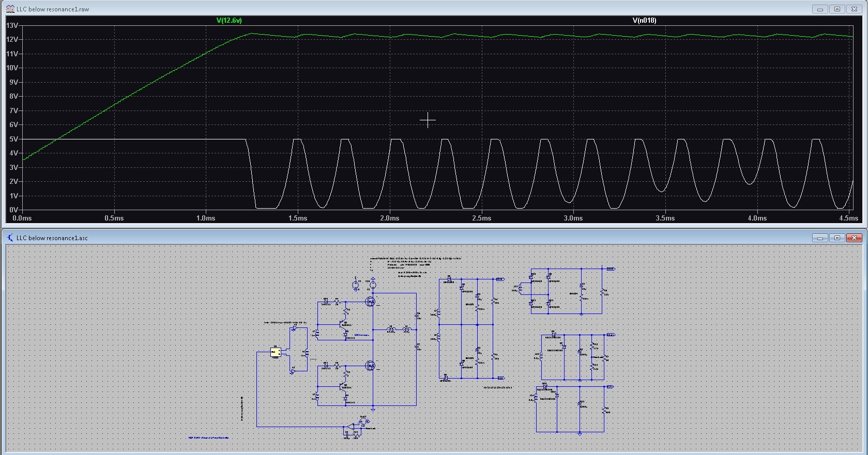
Task: Select the voltage source beside the op-amp
Action: coord(362,421)
